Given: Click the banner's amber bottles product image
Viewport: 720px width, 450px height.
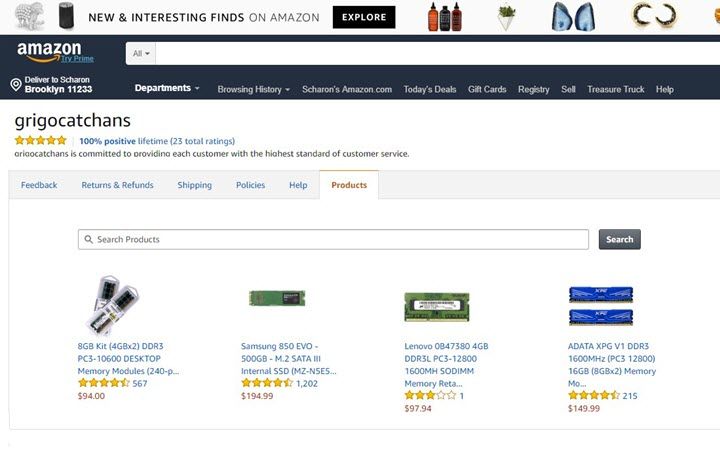Looking at the screenshot, I should [445, 16].
